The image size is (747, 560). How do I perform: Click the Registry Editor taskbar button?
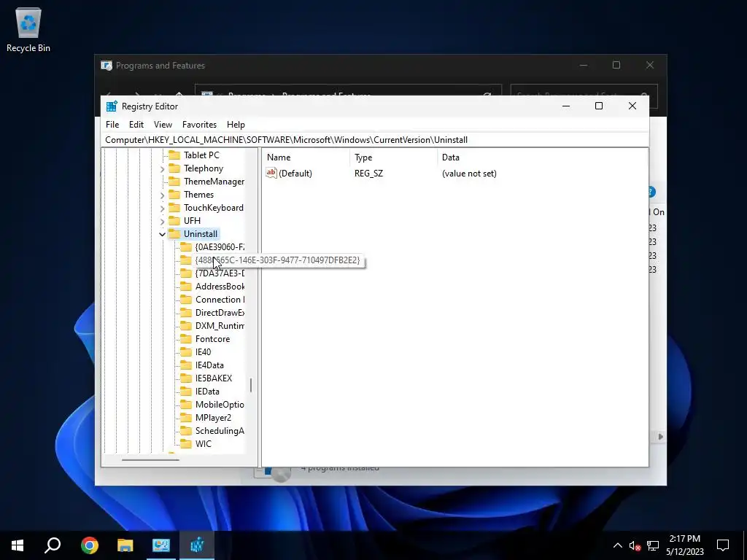197,545
